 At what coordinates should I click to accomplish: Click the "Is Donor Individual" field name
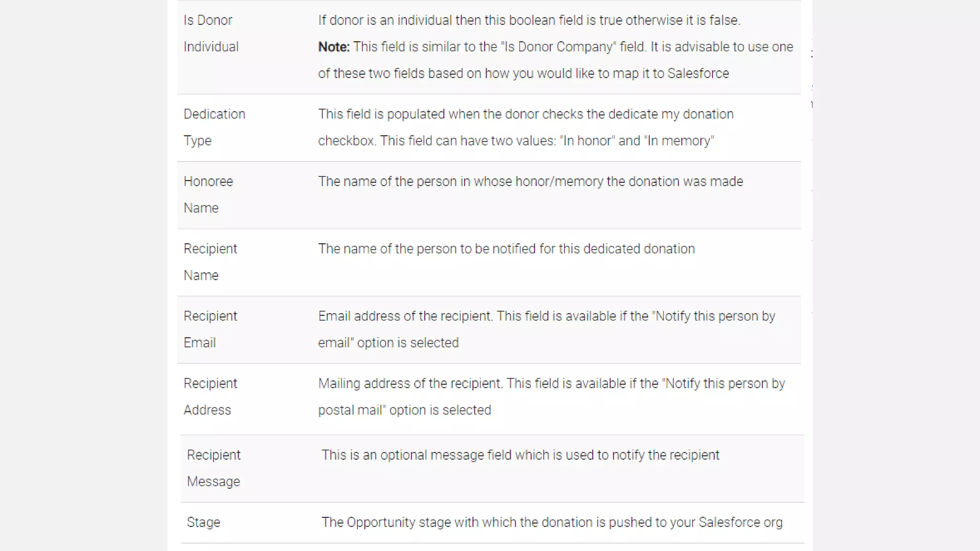[211, 33]
